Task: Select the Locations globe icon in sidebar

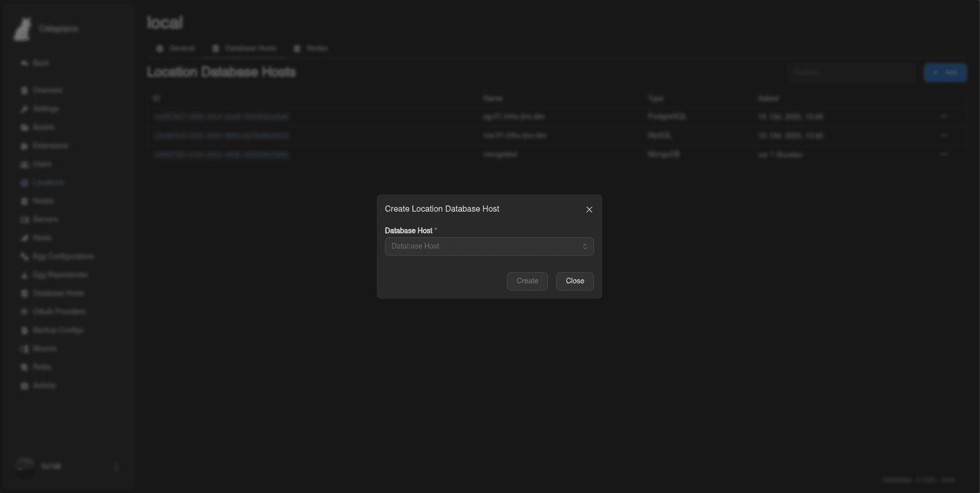Action: point(24,183)
